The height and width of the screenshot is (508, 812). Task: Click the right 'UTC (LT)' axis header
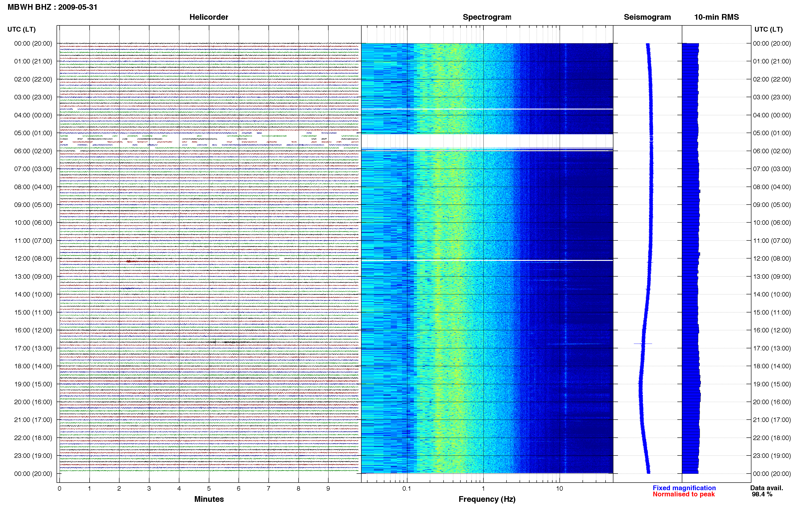click(x=768, y=29)
